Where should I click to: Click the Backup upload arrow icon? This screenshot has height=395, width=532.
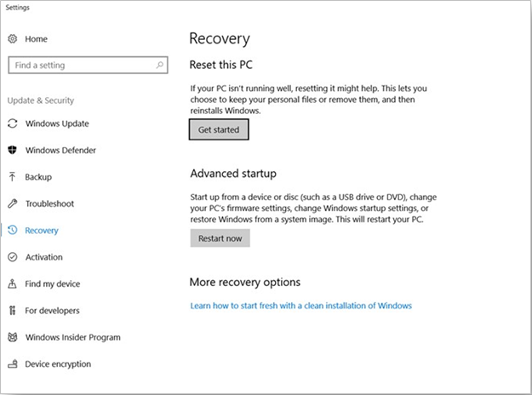12,177
